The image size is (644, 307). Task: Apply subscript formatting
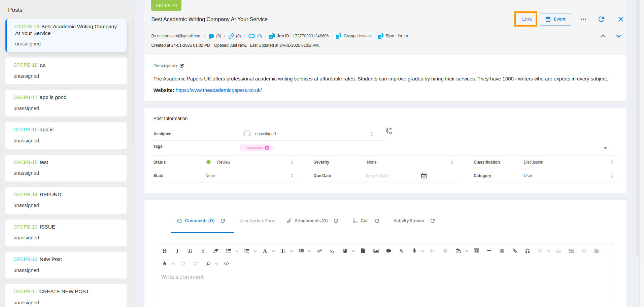coord(332,251)
